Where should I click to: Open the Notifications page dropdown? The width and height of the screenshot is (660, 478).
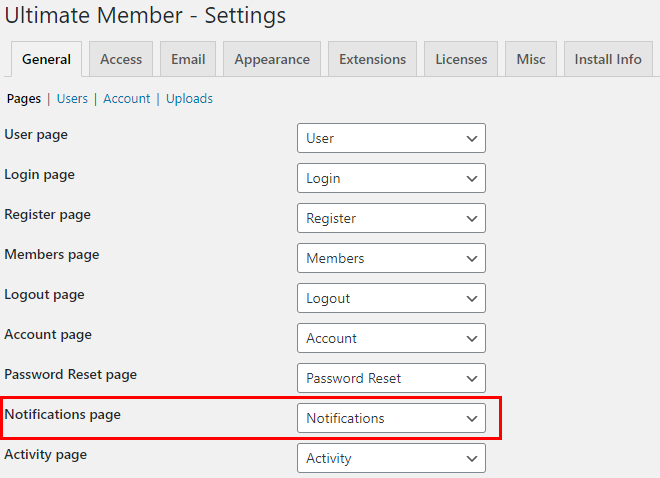tap(391, 418)
